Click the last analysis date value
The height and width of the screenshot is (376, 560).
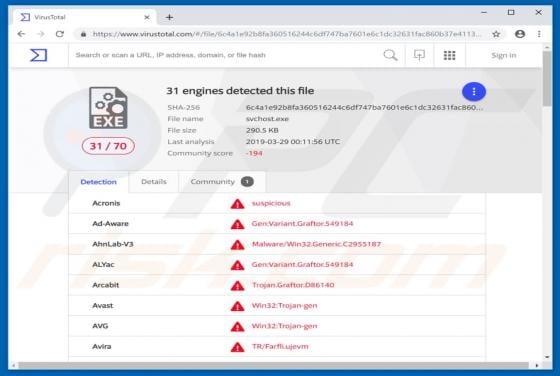(x=293, y=142)
